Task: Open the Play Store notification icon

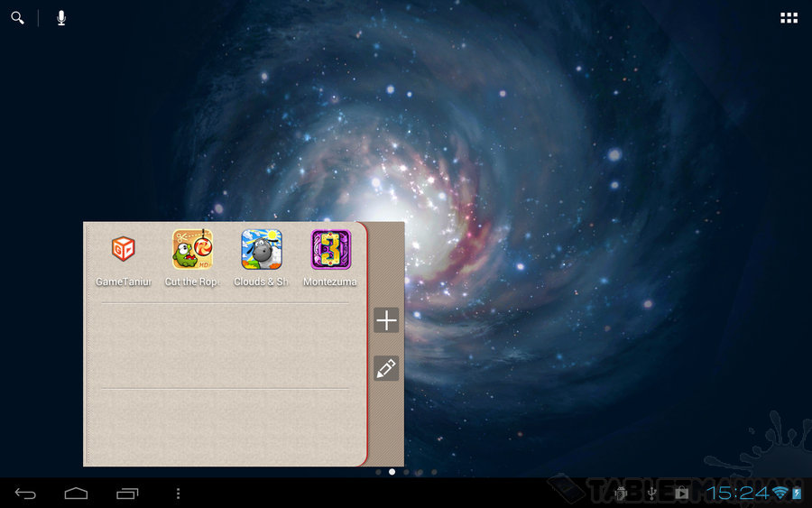Action: pyautogui.click(x=681, y=493)
